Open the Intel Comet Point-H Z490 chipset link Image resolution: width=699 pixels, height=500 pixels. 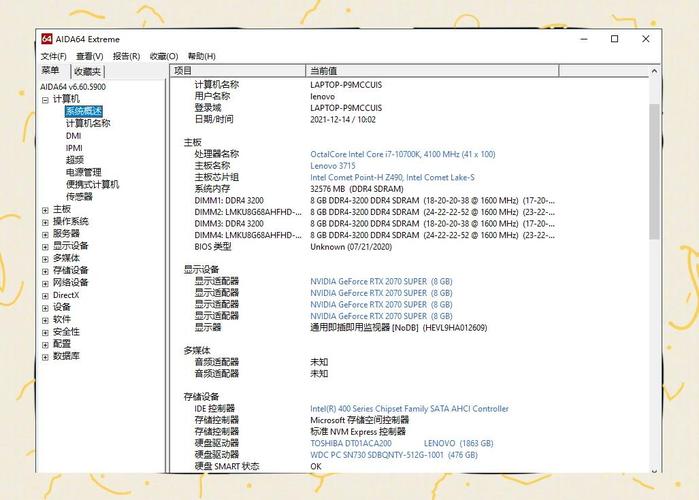(392, 177)
